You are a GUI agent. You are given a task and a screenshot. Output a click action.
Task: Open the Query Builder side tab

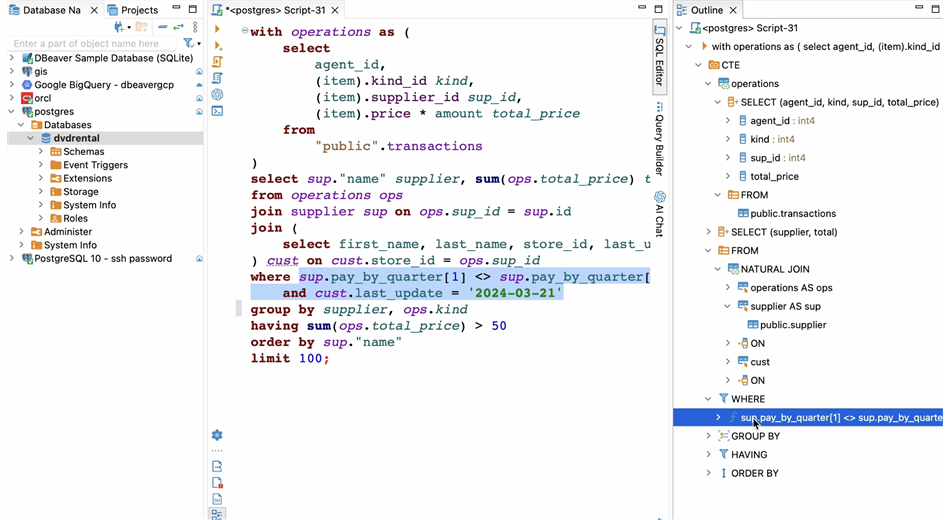(x=660, y=139)
